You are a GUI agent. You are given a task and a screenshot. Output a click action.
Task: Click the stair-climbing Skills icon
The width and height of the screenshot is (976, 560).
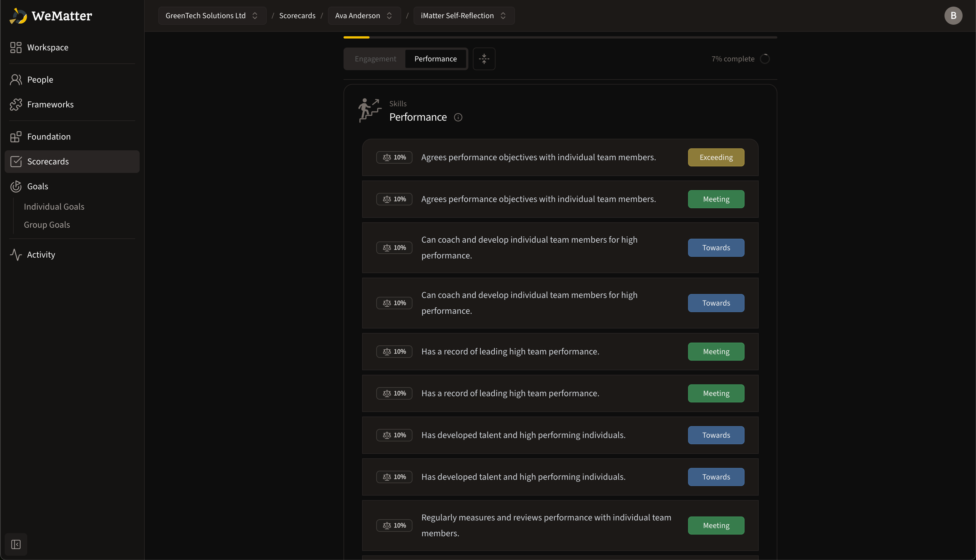(369, 110)
